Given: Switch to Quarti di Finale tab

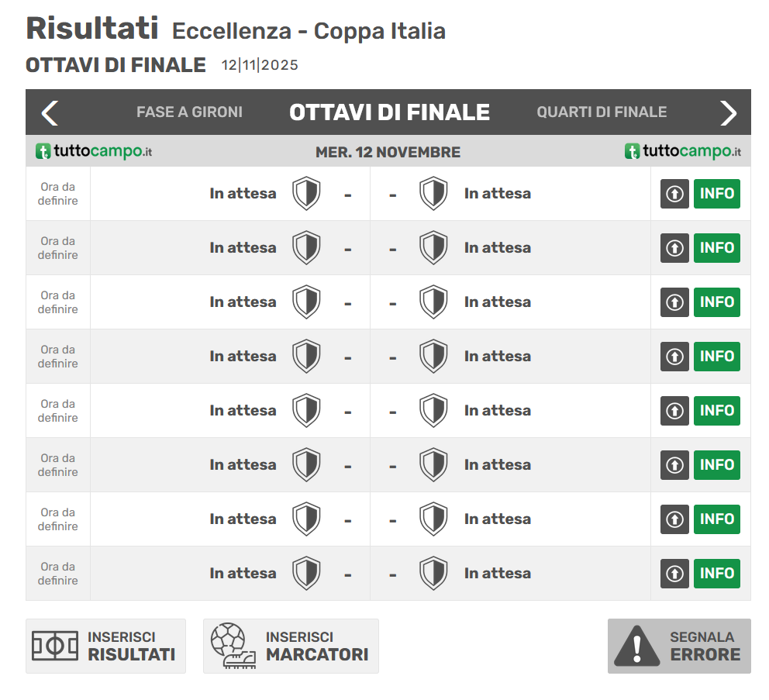Looking at the screenshot, I should (x=602, y=112).
